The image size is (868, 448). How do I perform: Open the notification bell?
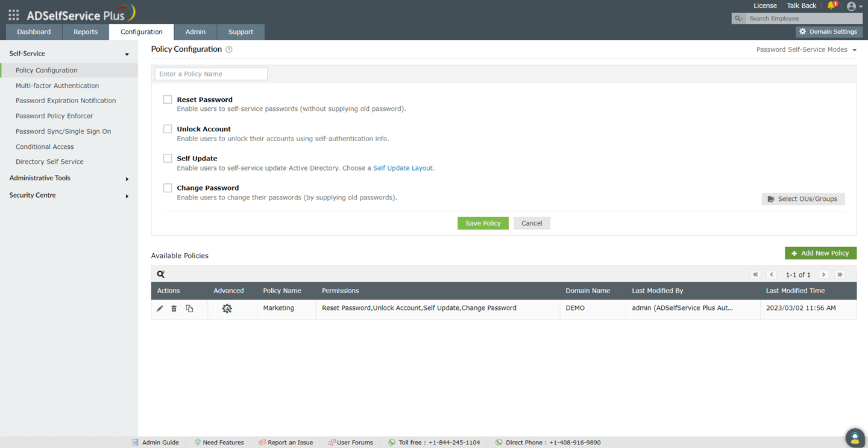[x=832, y=6]
